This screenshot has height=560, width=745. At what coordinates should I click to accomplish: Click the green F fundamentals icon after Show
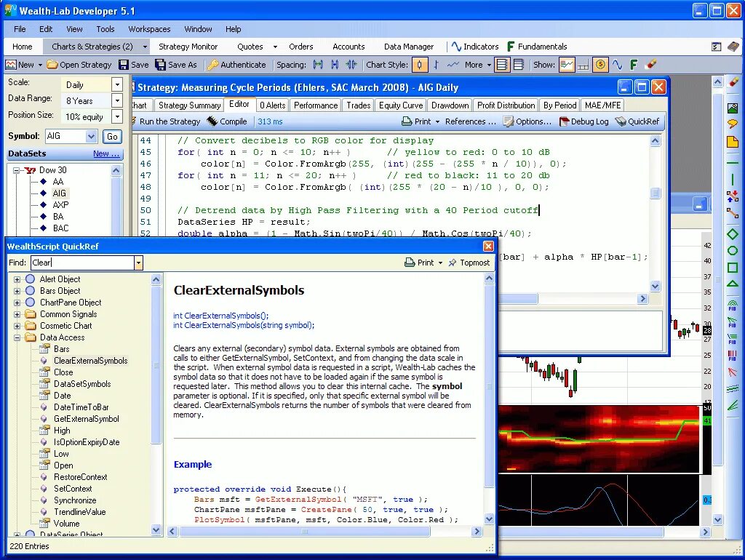(634, 65)
